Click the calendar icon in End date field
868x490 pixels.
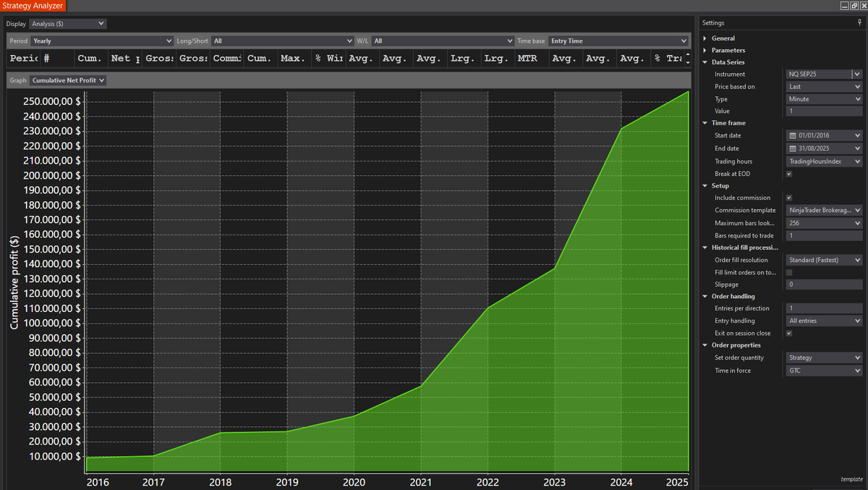(x=792, y=148)
